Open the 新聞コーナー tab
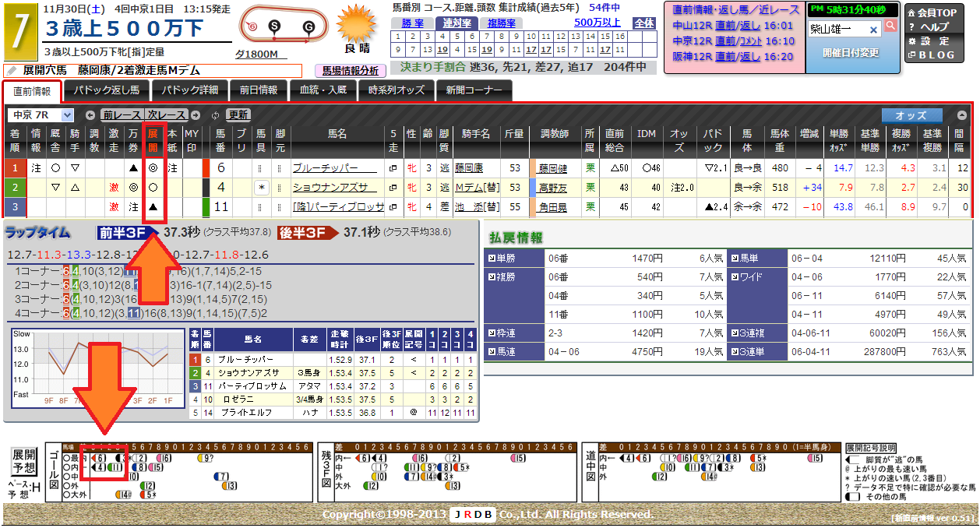980x528 pixels. (474, 90)
